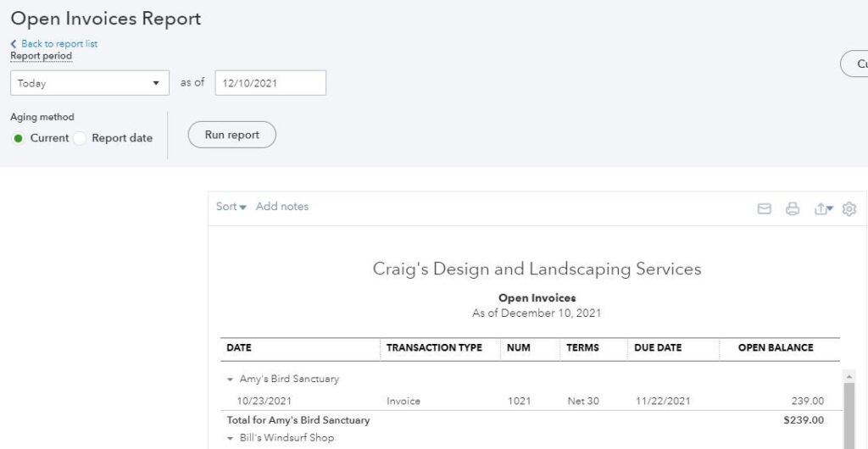Click the as of date field
Image resolution: width=868 pixels, height=449 pixels.
point(270,83)
